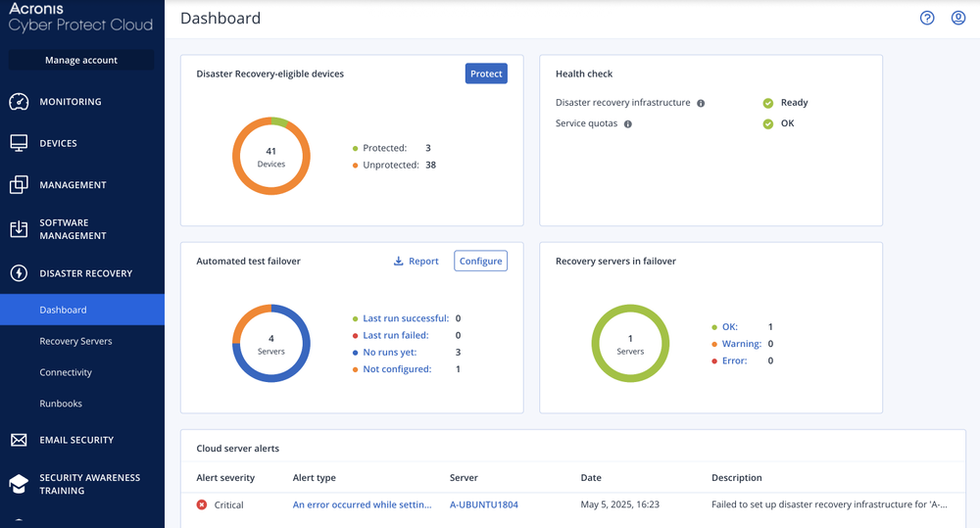
Task: Open the A-UBUNTU1804 server link
Action: (x=483, y=504)
